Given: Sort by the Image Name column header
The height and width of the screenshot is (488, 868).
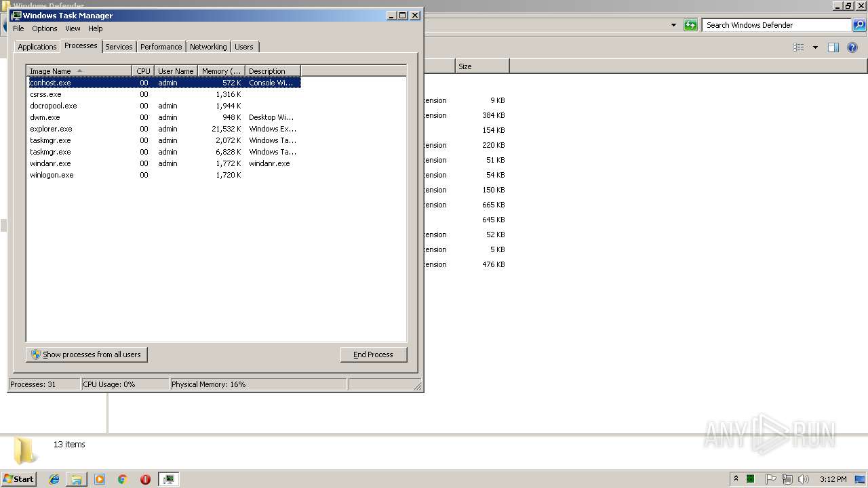Looking at the screenshot, I should click(79, 71).
